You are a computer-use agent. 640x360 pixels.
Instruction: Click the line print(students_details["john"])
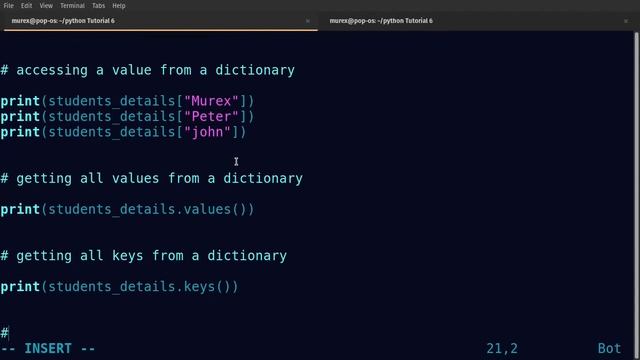[123, 132]
